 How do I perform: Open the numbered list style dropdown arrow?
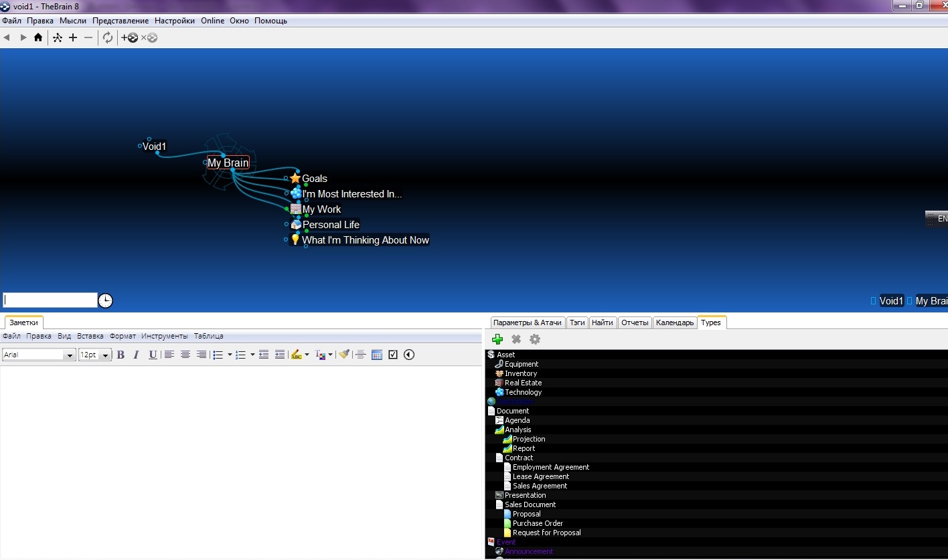[252, 355]
